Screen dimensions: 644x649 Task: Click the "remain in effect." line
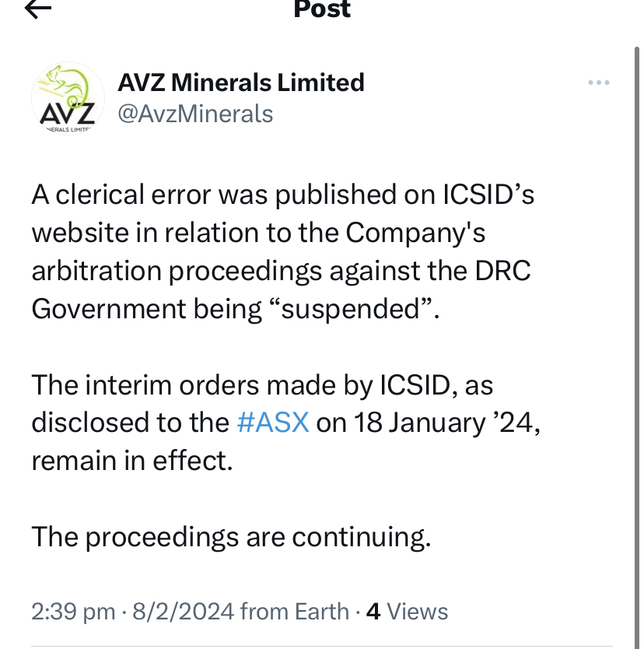[132, 461]
